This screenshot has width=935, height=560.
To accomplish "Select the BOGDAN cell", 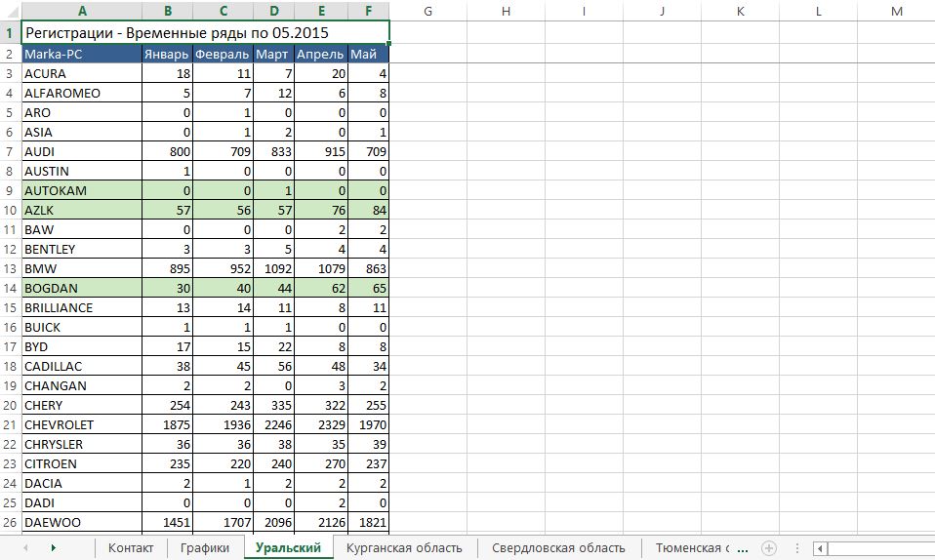I will [x=82, y=288].
